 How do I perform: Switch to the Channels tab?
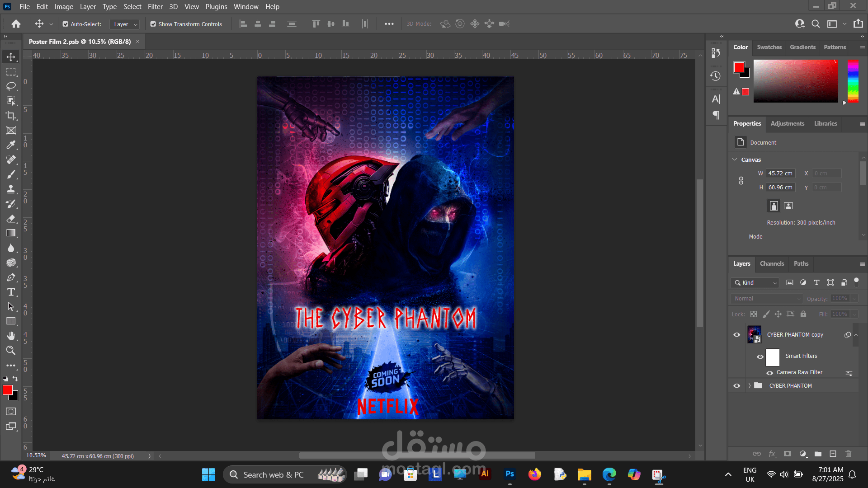click(x=772, y=263)
